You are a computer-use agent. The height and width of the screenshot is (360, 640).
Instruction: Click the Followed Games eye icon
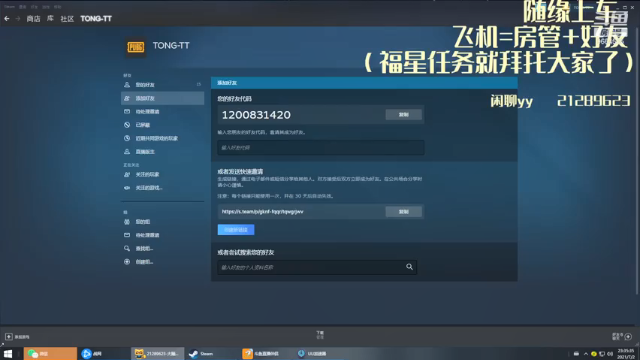tap(127, 188)
